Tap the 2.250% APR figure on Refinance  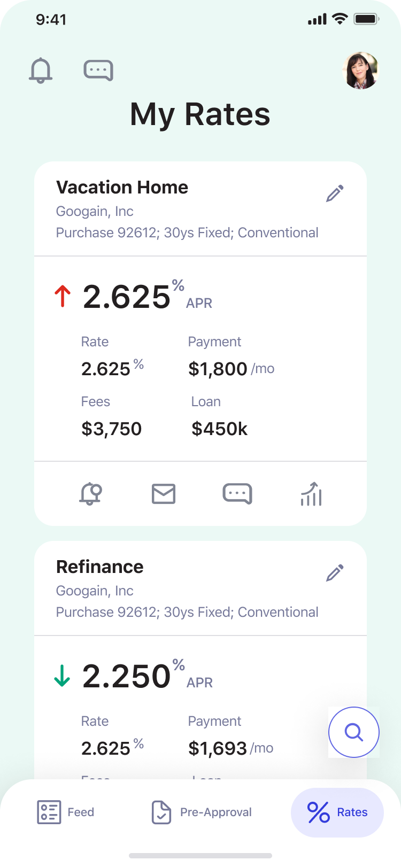(127, 677)
